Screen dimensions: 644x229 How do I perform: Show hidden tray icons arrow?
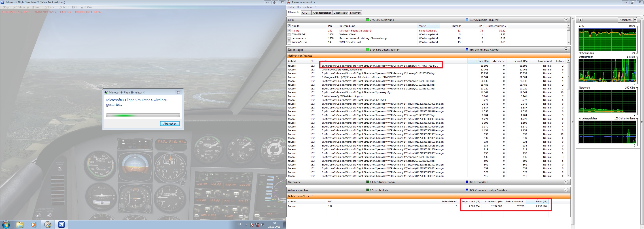246,225
